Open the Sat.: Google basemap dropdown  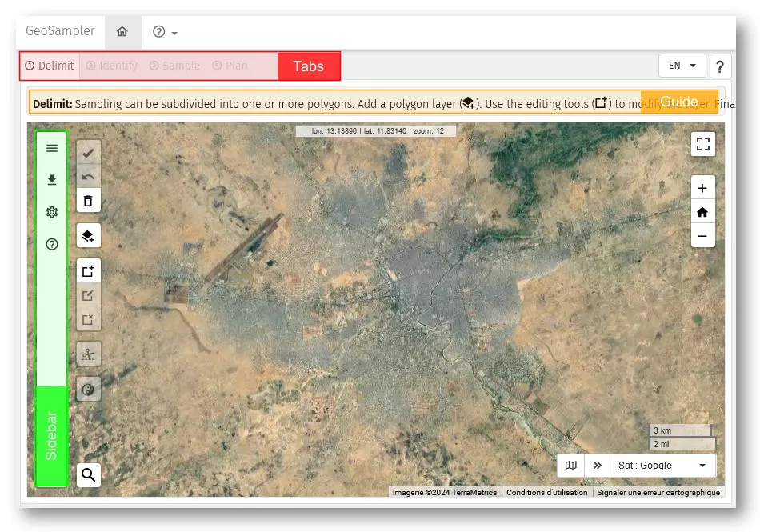coord(662,466)
